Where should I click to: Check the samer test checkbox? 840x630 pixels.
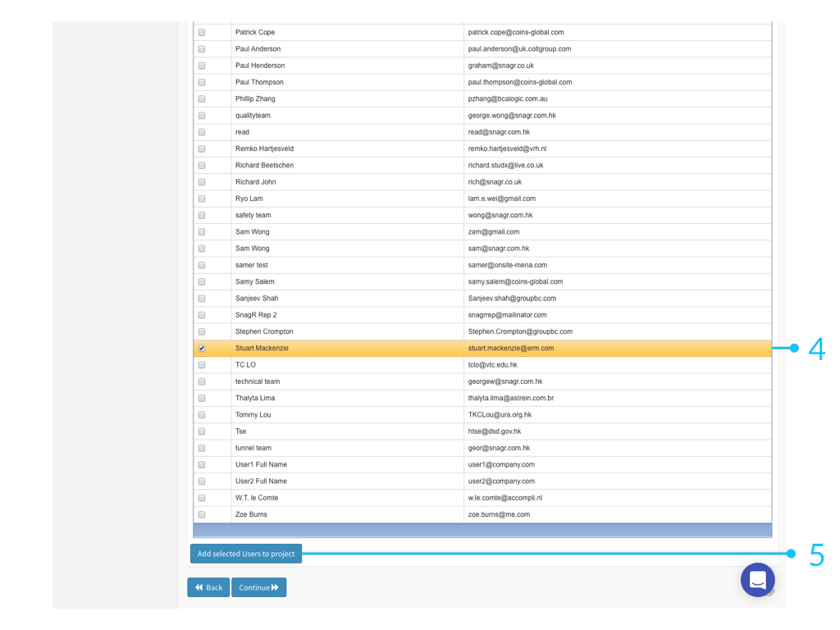[x=202, y=265]
